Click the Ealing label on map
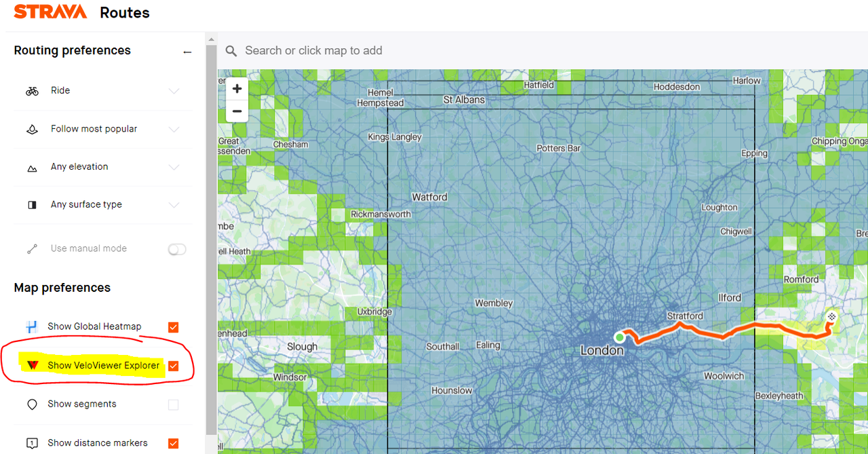Viewport: 868px width, 454px height. coord(488,345)
